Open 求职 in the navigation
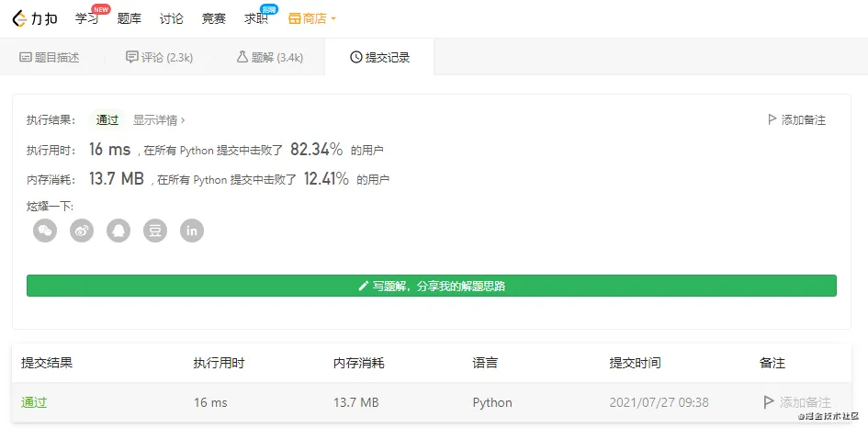Screen dimensions: 868x428 [255, 18]
